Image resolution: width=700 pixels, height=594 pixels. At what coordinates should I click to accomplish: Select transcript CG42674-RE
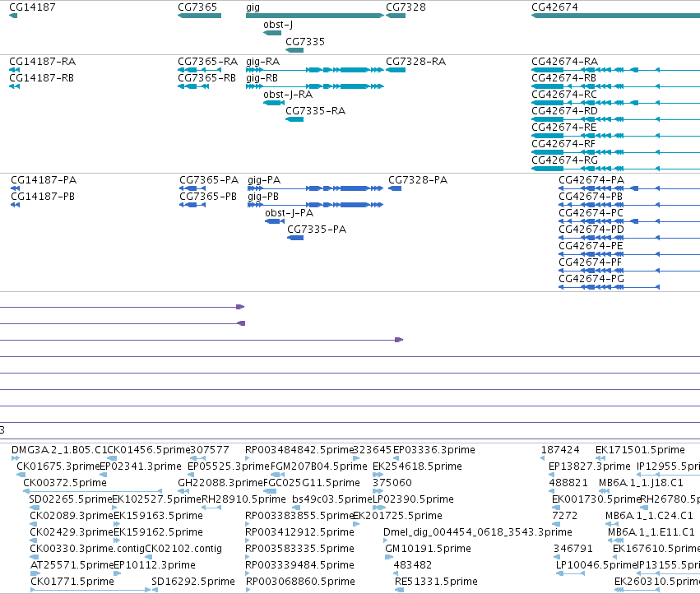(x=563, y=128)
